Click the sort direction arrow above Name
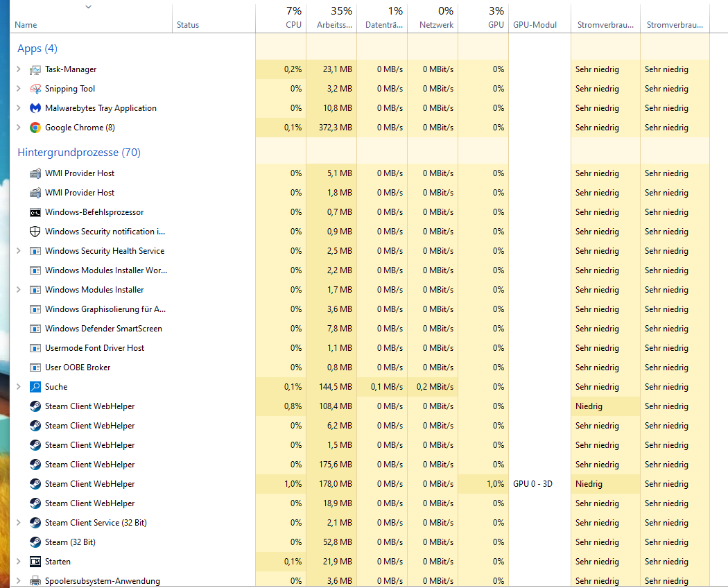This screenshot has height=588, width=728. (x=88, y=7)
